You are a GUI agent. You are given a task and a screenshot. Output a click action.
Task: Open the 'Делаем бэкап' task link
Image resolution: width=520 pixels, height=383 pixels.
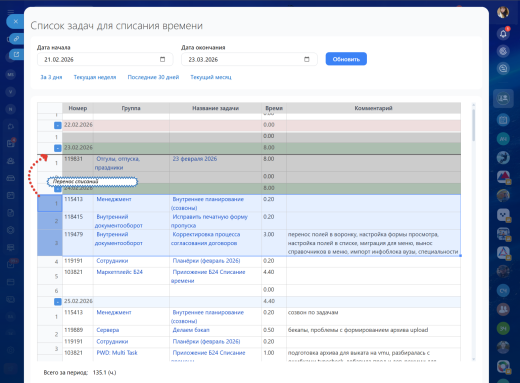coord(191,330)
